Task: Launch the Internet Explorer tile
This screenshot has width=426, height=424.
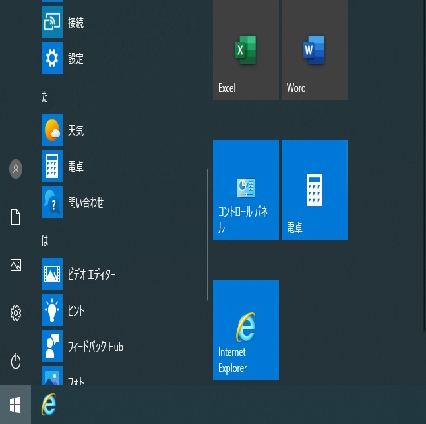Action: pyautogui.click(x=246, y=330)
